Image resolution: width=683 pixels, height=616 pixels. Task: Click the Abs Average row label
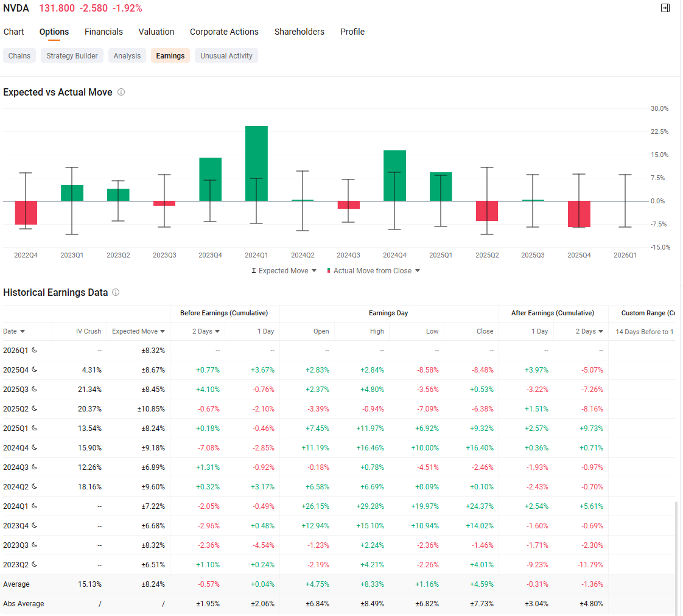click(x=24, y=604)
